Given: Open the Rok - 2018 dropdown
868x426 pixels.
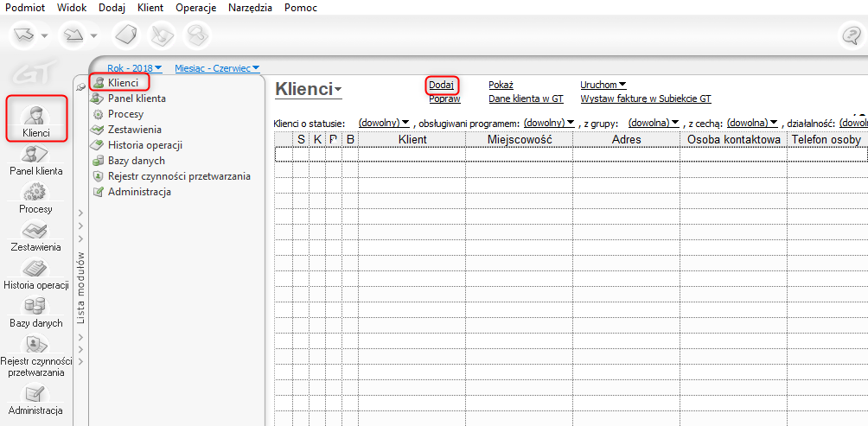Looking at the screenshot, I should 135,68.
